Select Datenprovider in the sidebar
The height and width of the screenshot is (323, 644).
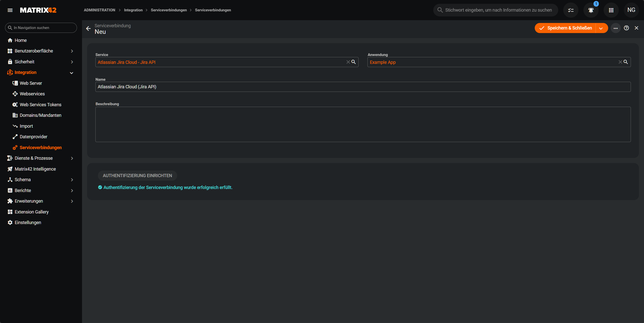(x=33, y=137)
